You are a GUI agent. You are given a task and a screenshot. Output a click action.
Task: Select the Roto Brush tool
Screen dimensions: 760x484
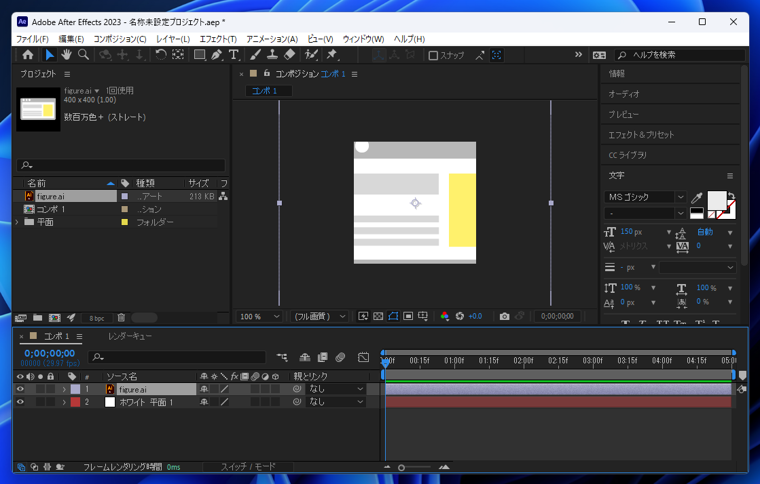(x=311, y=55)
